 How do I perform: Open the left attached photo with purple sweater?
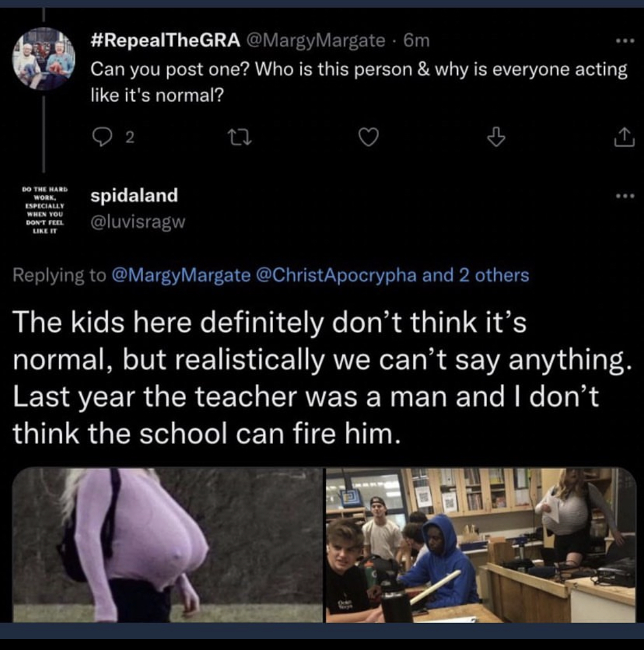coord(168,545)
